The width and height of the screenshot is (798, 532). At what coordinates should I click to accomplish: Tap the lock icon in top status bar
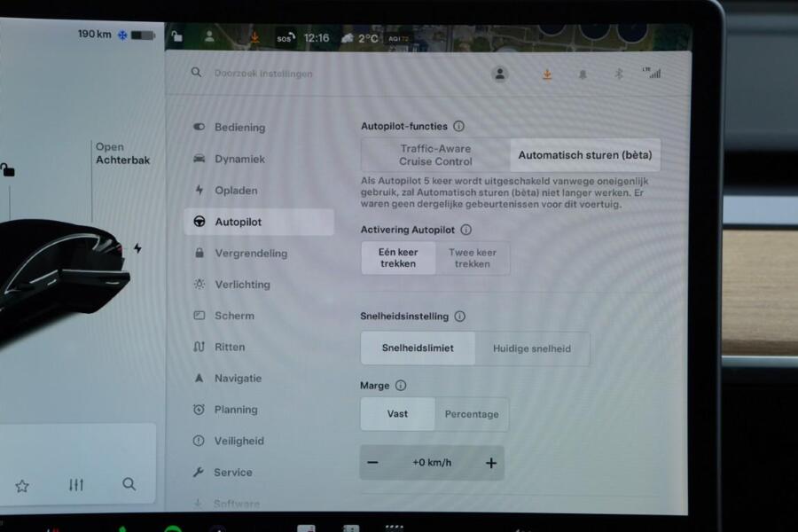176,36
